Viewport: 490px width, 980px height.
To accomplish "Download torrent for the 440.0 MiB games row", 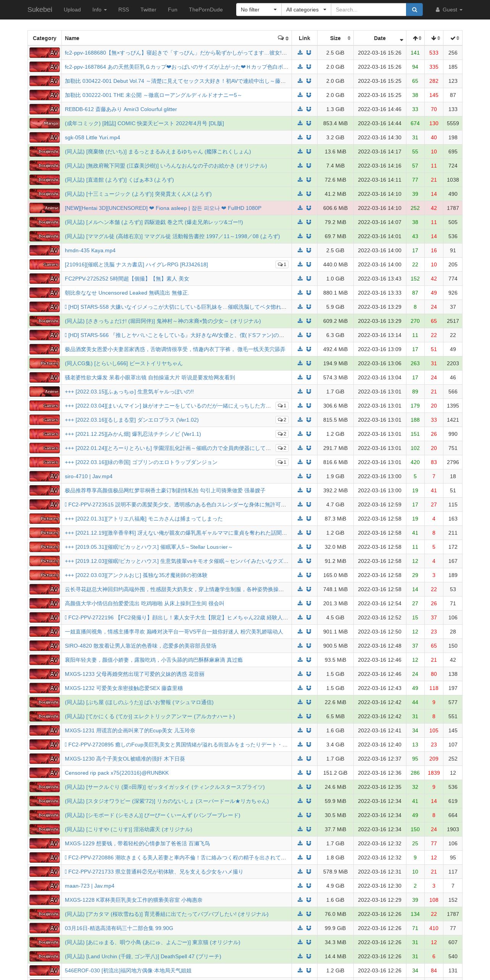I will [x=300, y=264].
